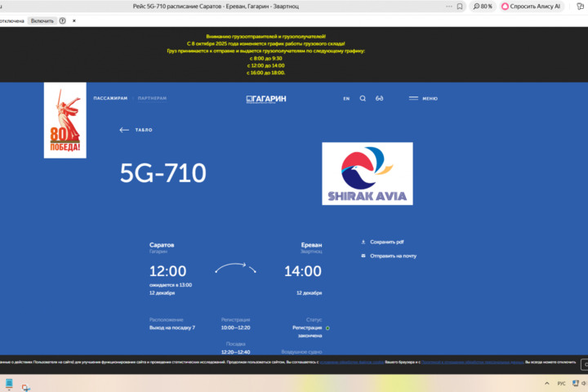
Task: Click the Shirak Avia airline logo
Action: pos(367,173)
